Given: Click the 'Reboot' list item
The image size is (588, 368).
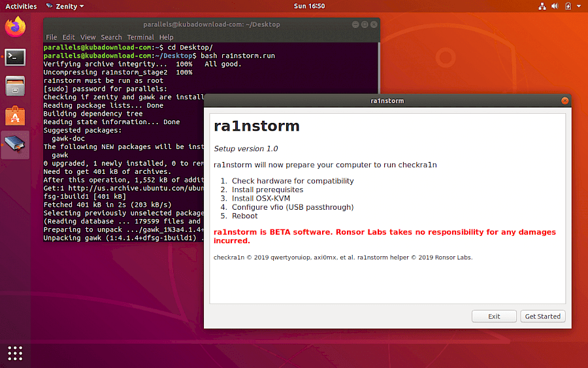Looking at the screenshot, I should (244, 216).
